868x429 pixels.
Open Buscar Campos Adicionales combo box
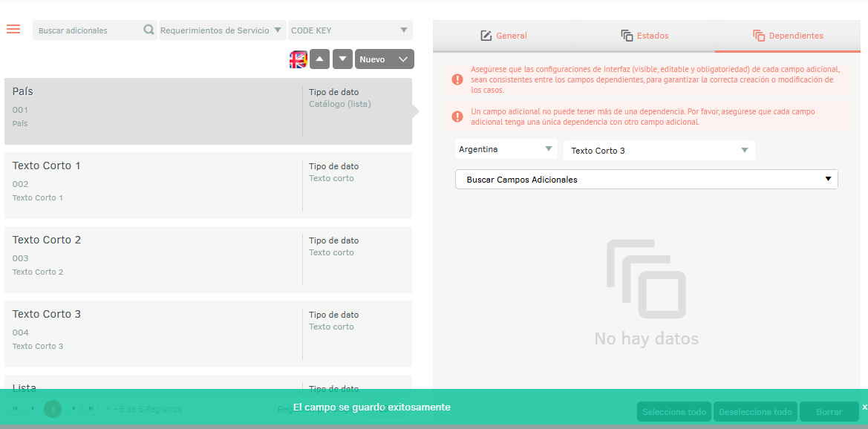click(x=646, y=180)
